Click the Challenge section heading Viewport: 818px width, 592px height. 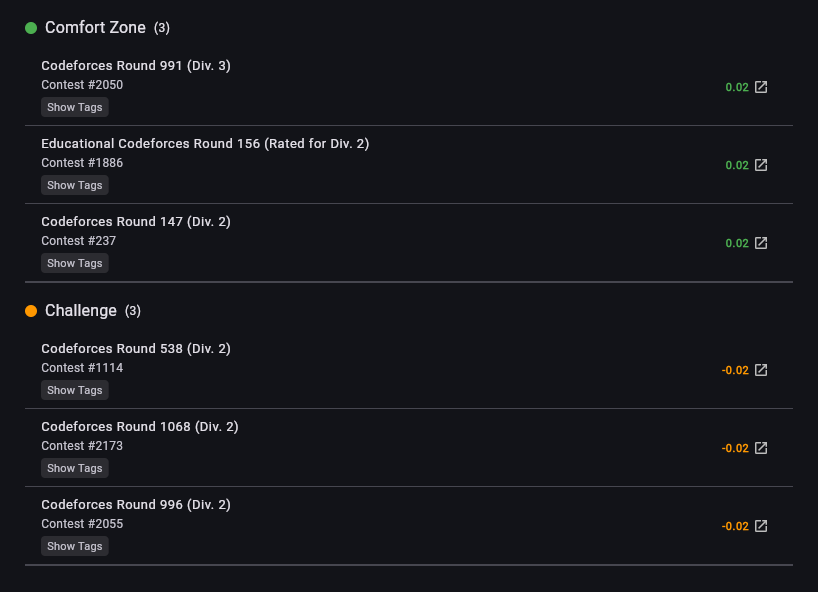(x=81, y=311)
